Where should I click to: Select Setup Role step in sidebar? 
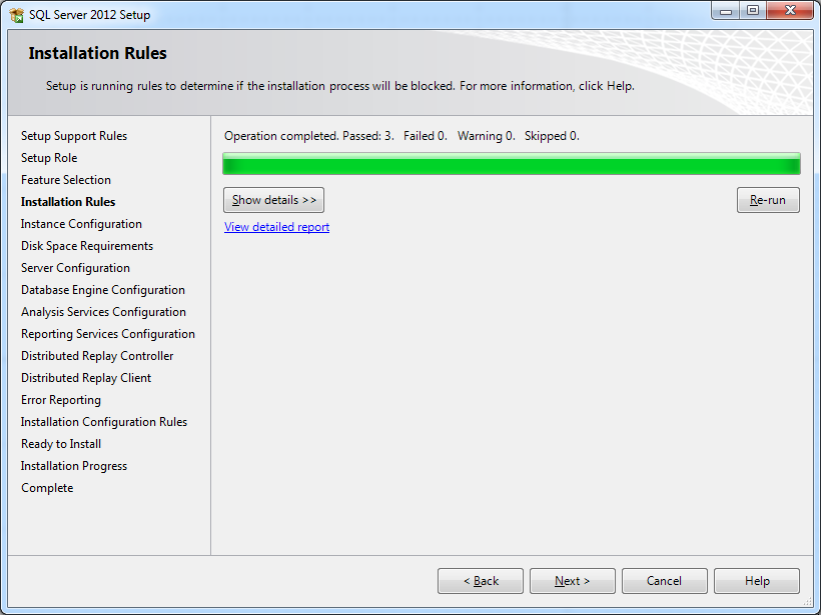tap(49, 158)
